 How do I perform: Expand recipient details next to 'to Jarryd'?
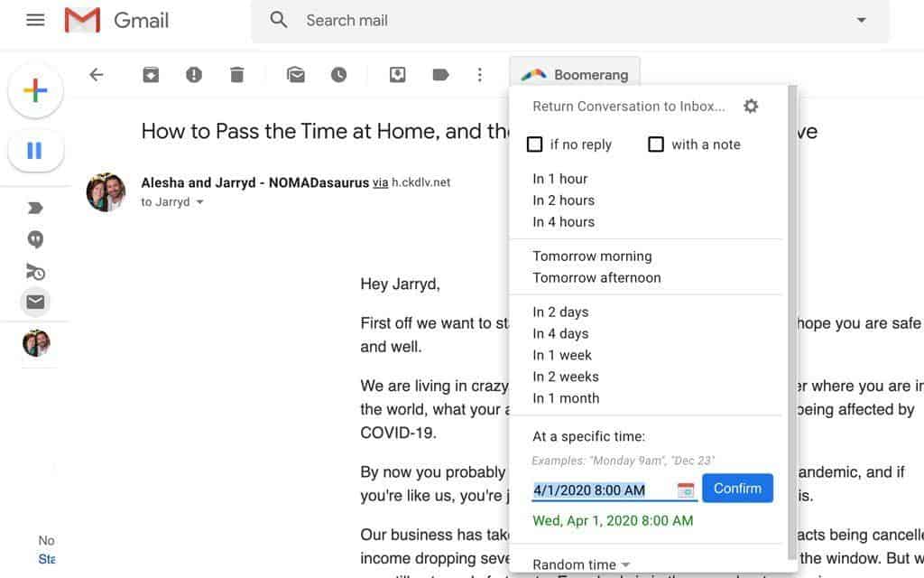click(x=199, y=201)
